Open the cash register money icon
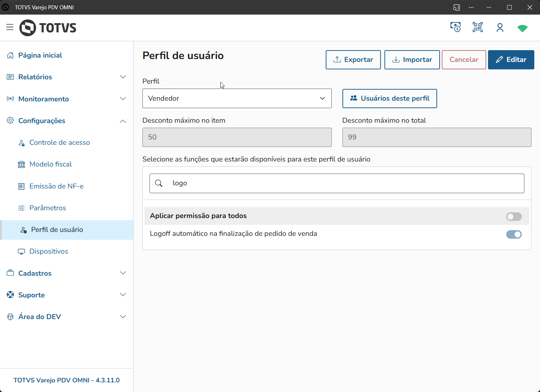 click(455, 27)
